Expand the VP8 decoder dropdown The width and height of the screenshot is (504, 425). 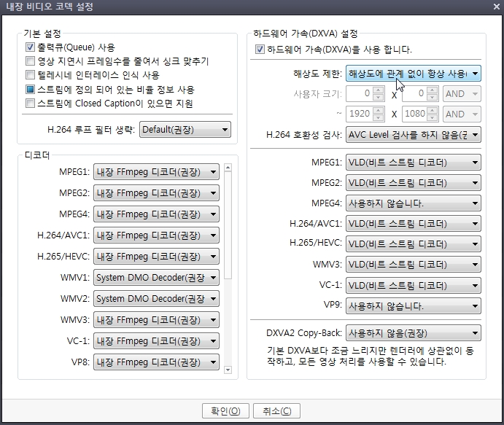coord(156,362)
